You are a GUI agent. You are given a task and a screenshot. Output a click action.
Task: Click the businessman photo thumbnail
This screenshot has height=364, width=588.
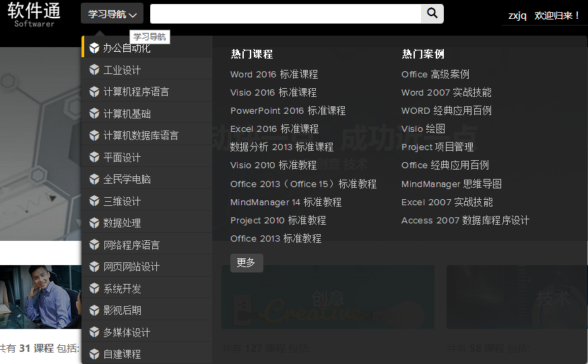[x=40, y=297]
